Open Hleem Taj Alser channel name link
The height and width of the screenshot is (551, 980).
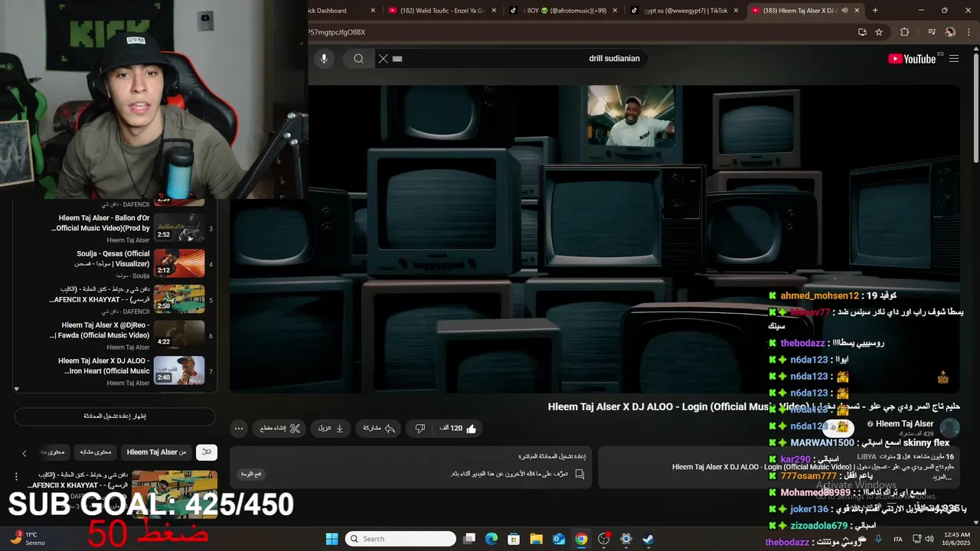pyautogui.click(x=904, y=424)
